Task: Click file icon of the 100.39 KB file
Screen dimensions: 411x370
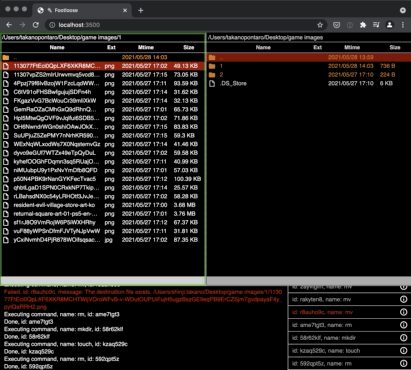Action: pos(6,179)
